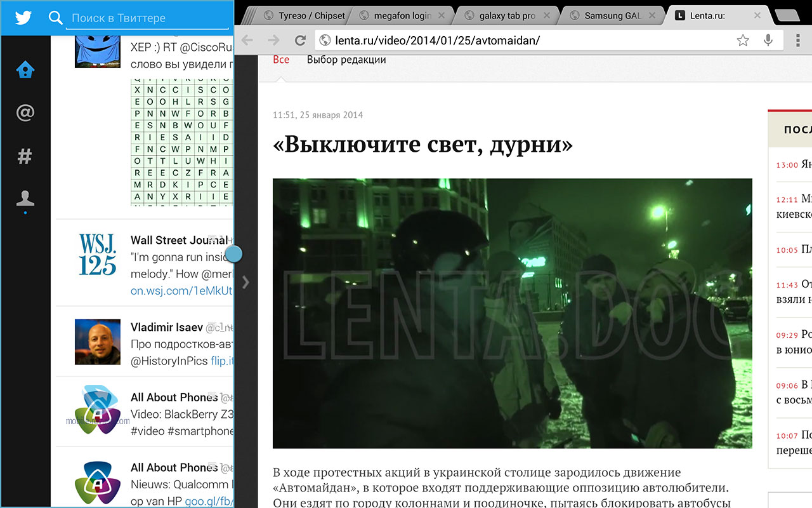Screen dimensions: 812x508
Task: Open Chrome three-dot menu
Action: (797, 41)
